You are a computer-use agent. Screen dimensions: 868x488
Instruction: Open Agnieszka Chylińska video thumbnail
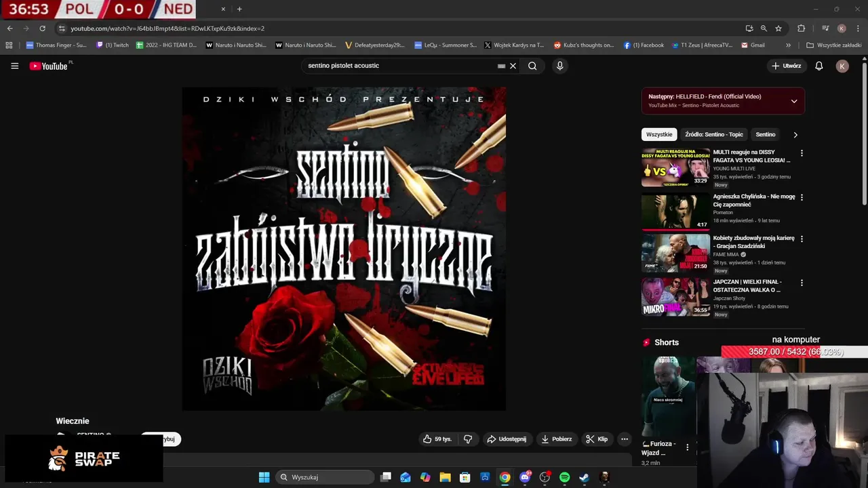675,211
